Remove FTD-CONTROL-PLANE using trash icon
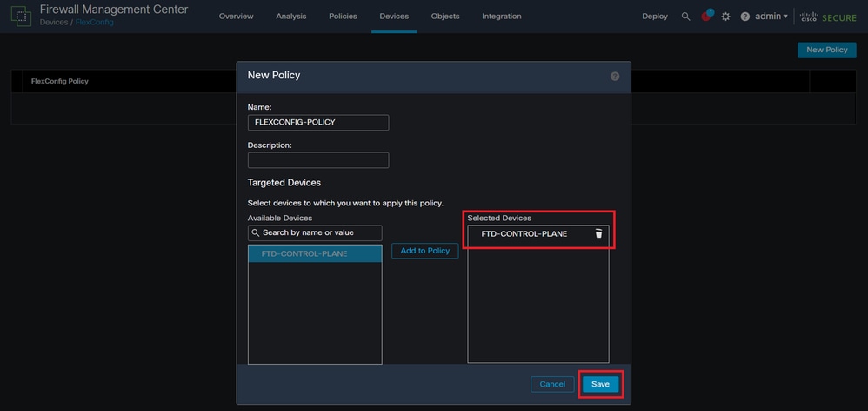 pyautogui.click(x=598, y=233)
